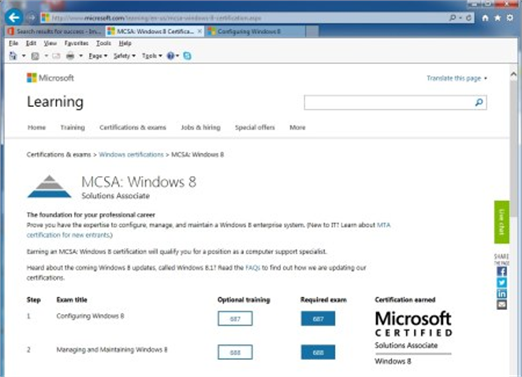The height and width of the screenshot is (377, 522).
Task: Click the Microsoft logo on the page
Action: (x=50, y=78)
